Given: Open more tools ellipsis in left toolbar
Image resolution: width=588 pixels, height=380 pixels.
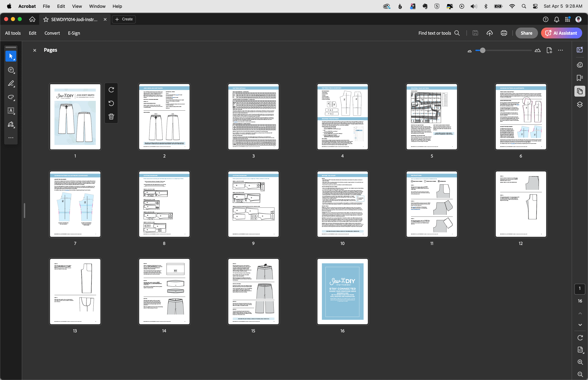Looking at the screenshot, I should coord(11,138).
